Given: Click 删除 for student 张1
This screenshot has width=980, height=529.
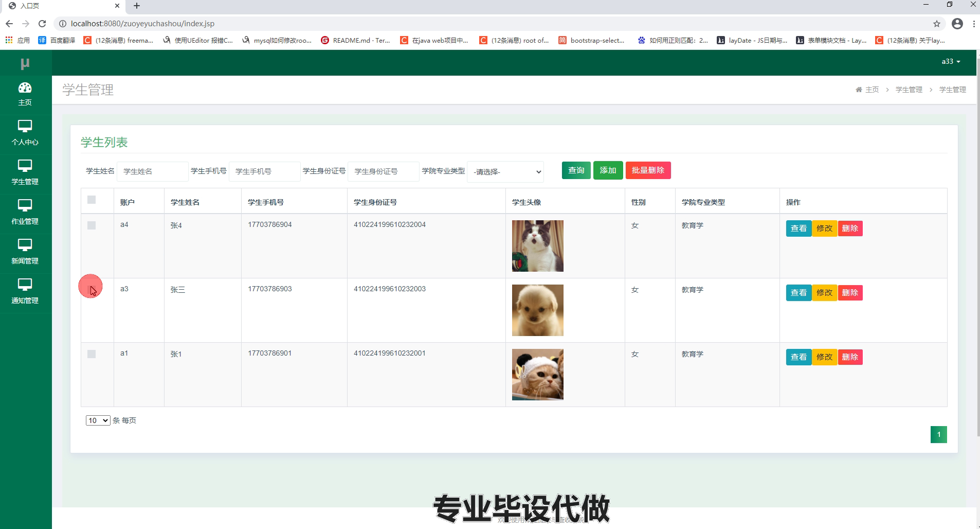Looking at the screenshot, I should (850, 357).
